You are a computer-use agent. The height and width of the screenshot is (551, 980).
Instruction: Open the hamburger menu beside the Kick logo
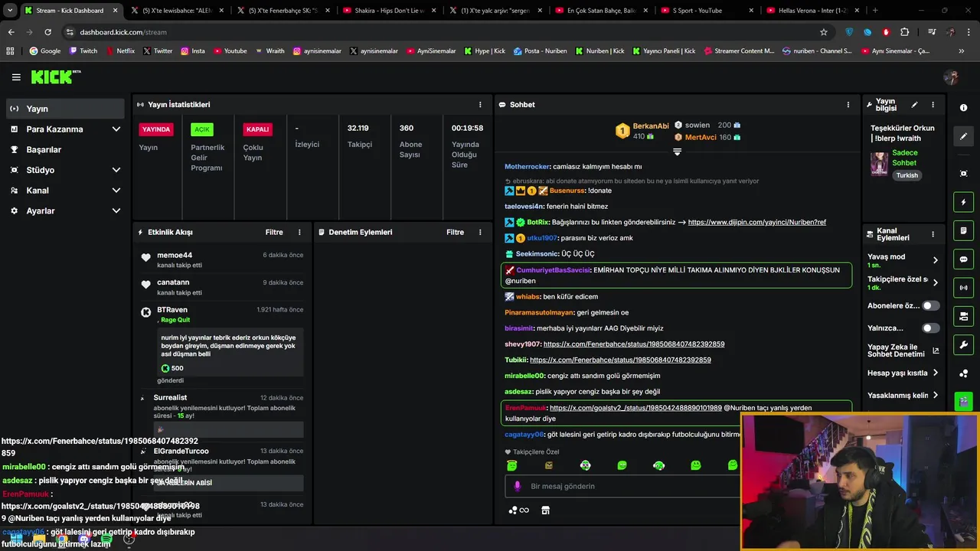point(16,77)
